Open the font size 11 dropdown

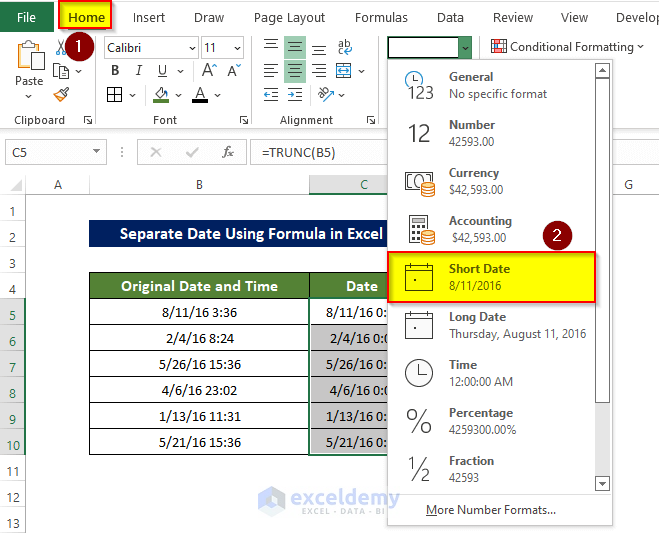tap(237, 48)
